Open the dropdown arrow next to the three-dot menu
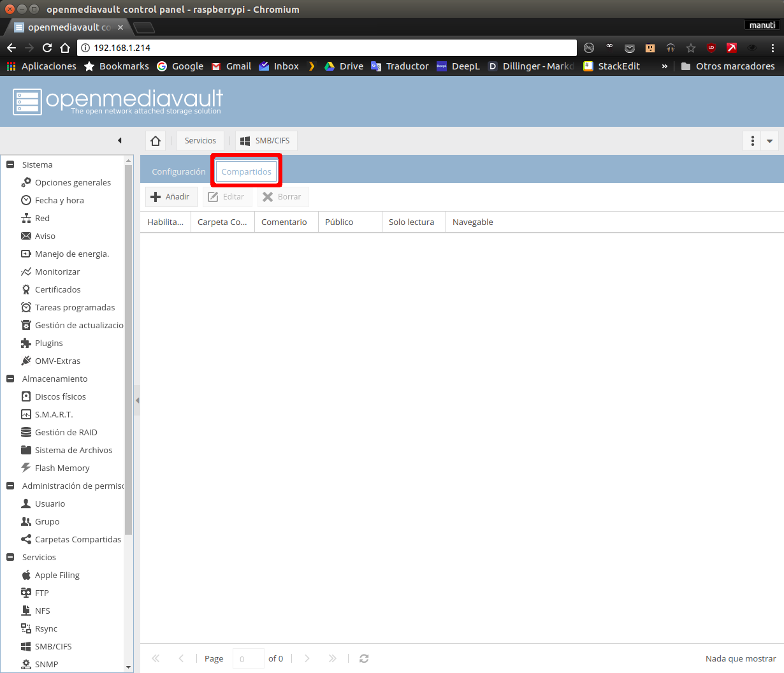The width and height of the screenshot is (784, 673). 769,141
